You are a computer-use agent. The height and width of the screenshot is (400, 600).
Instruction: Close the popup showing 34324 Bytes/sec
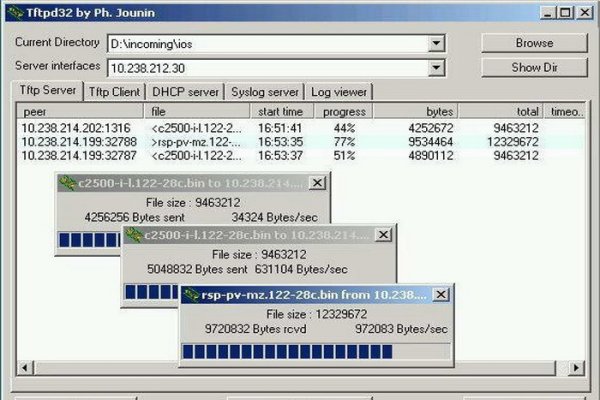tap(317, 183)
